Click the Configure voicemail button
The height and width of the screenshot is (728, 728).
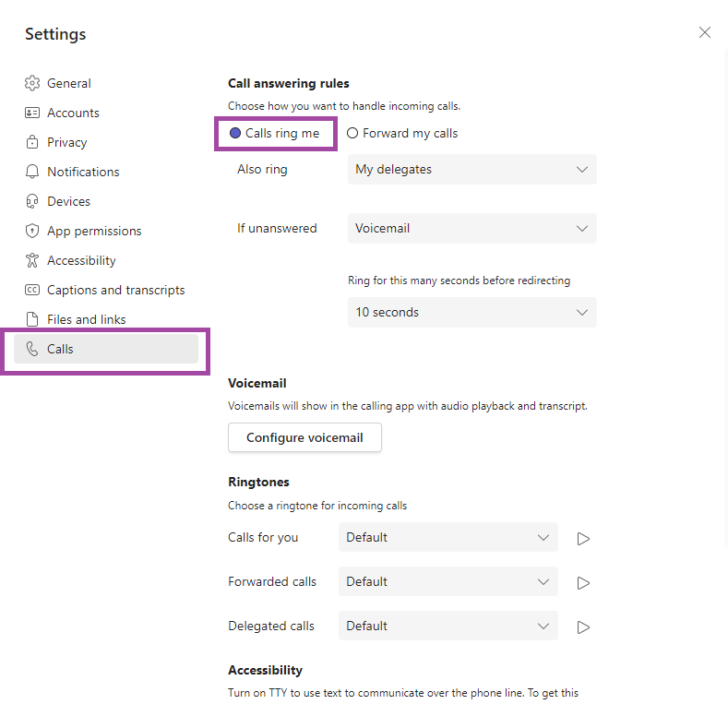coord(304,437)
